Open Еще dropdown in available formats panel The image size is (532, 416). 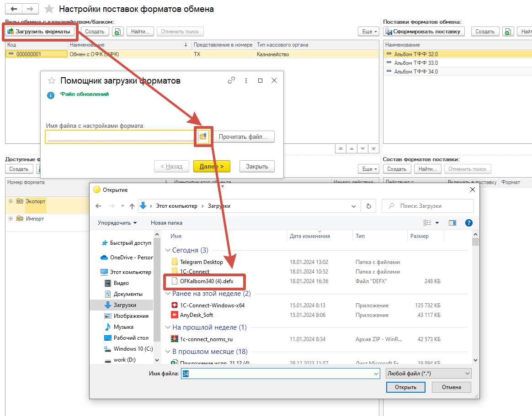(369, 169)
